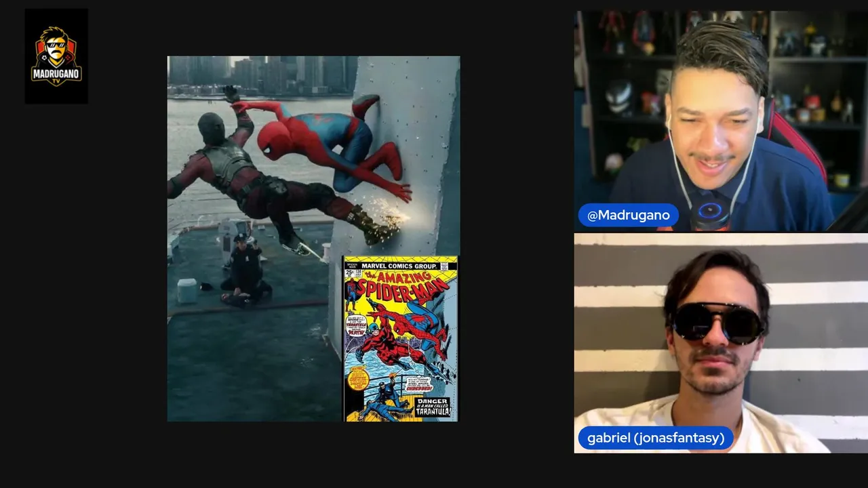Select the Amazing Spider-Man comic cover

click(401, 338)
